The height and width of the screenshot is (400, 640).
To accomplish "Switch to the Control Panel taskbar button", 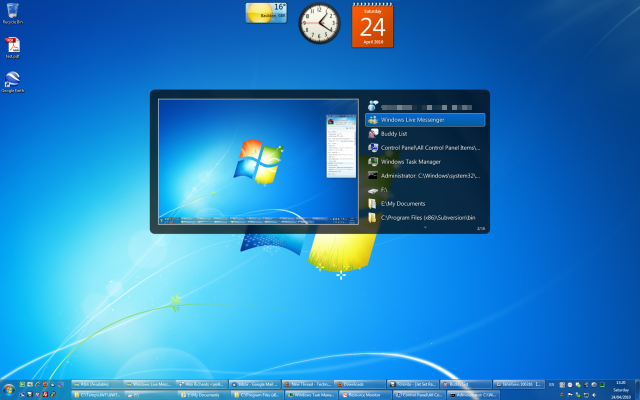I will click(x=419, y=395).
